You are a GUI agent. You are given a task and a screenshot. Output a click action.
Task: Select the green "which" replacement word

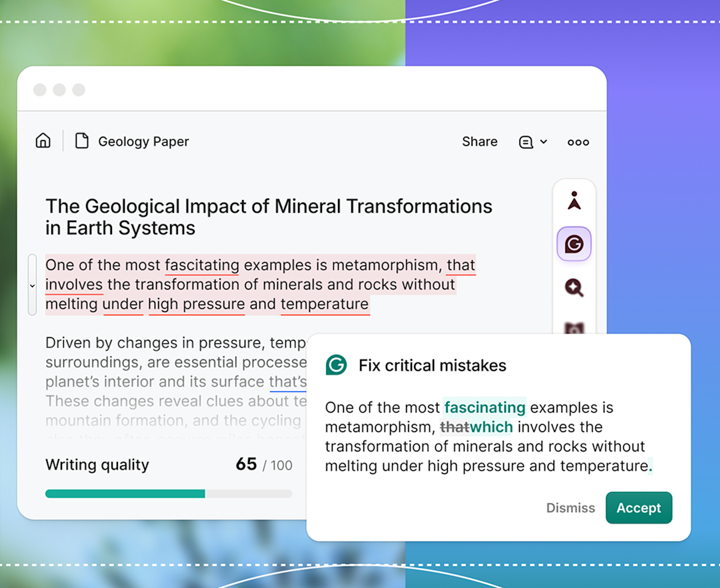[491, 427]
